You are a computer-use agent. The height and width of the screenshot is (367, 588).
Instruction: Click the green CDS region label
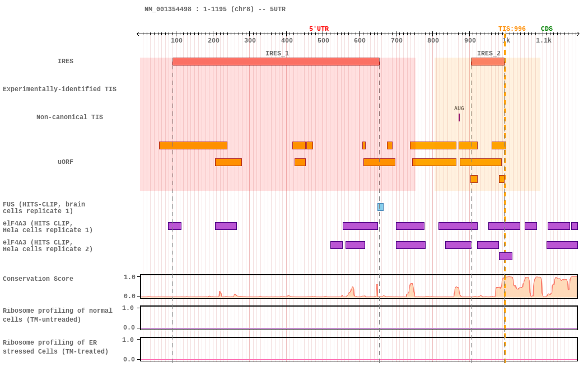point(547,29)
